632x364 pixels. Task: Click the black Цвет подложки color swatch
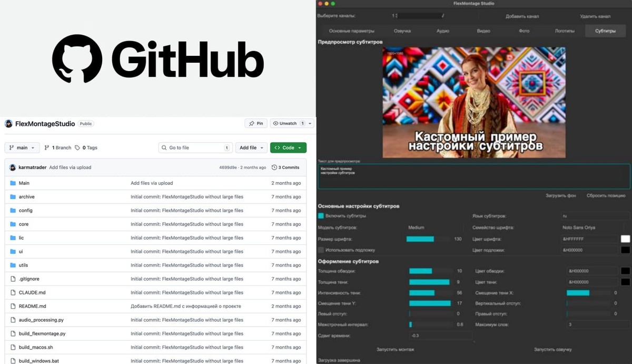coord(625,250)
